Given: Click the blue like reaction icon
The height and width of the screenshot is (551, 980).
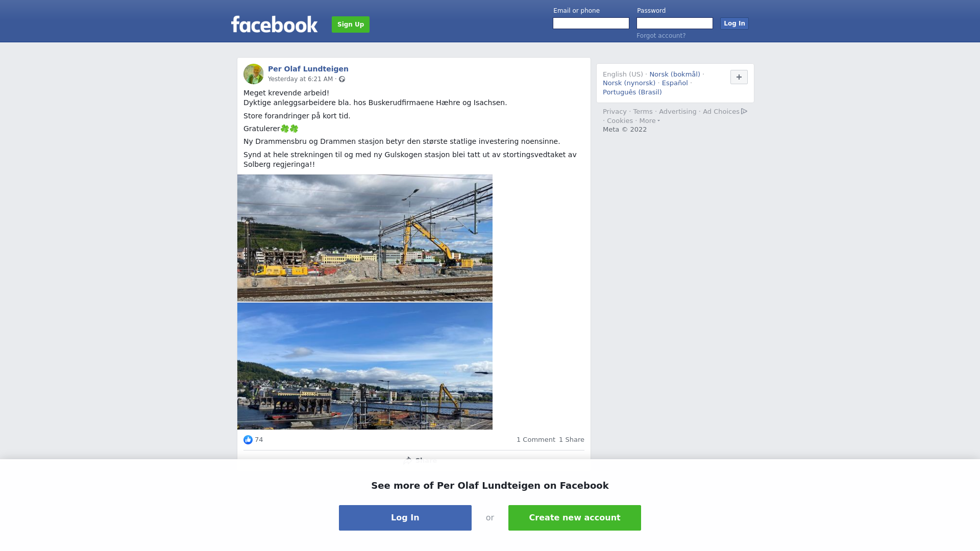Looking at the screenshot, I should (248, 440).
